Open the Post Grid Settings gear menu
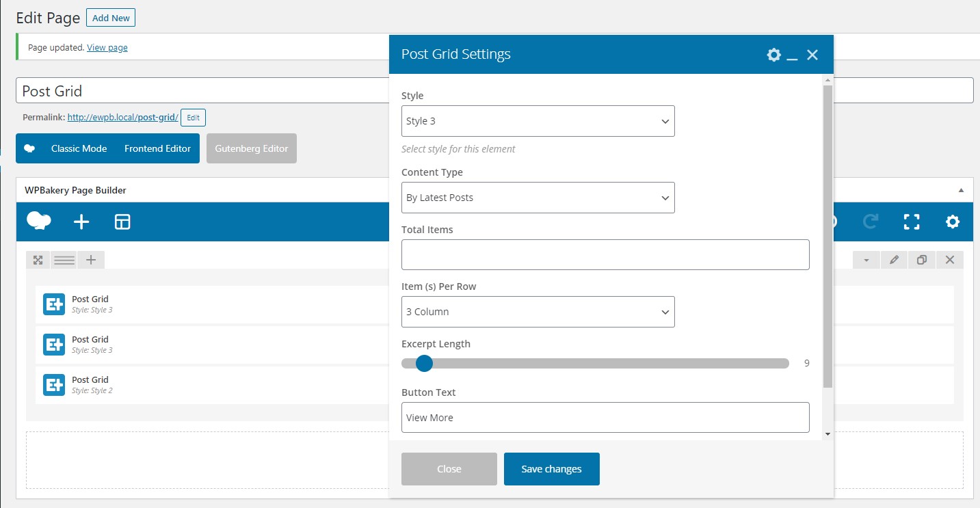The height and width of the screenshot is (508, 980). tap(773, 55)
